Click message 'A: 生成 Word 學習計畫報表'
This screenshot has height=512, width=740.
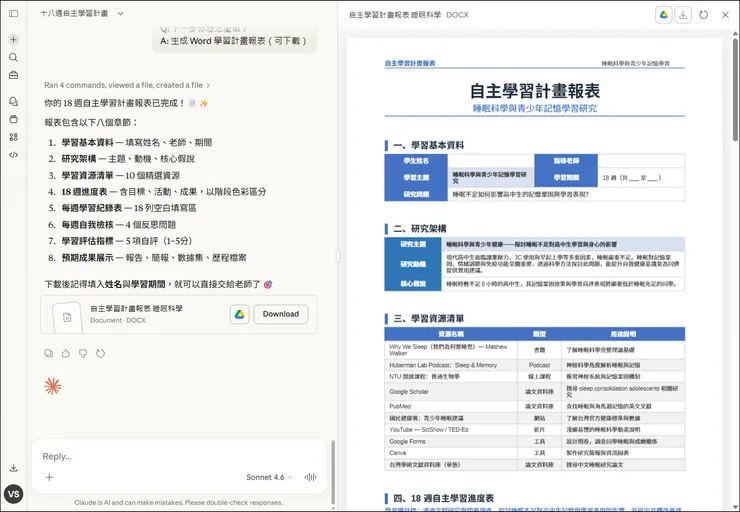[234, 41]
